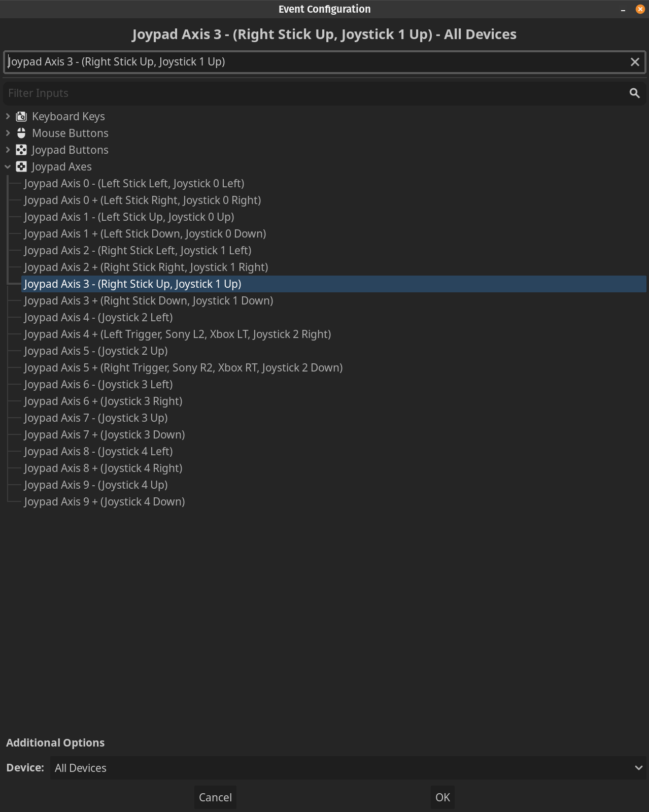Select Joypad Axis 9 + Joystick 4 Down
The height and width of the screenshot is (812, 649).
pos(104,501)
